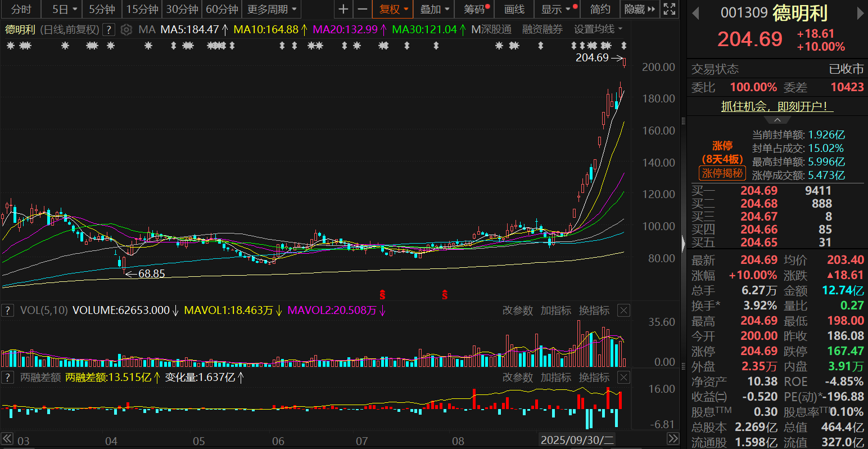The width and height of the screenshot is (868, 449).
Task: Close the 两融差额 indicator panel
Action: coord(623,378)
